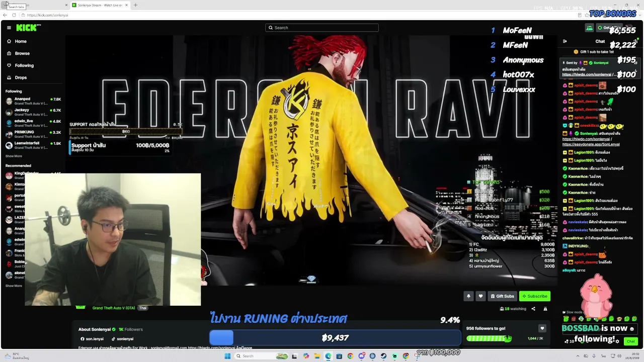Click the share stream icon
This screenshot has width=644, height=362.
pyautogui.click(x=533, y=309)
